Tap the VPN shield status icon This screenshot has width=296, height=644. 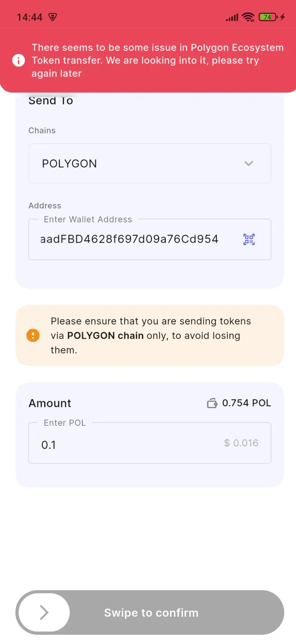53,17
